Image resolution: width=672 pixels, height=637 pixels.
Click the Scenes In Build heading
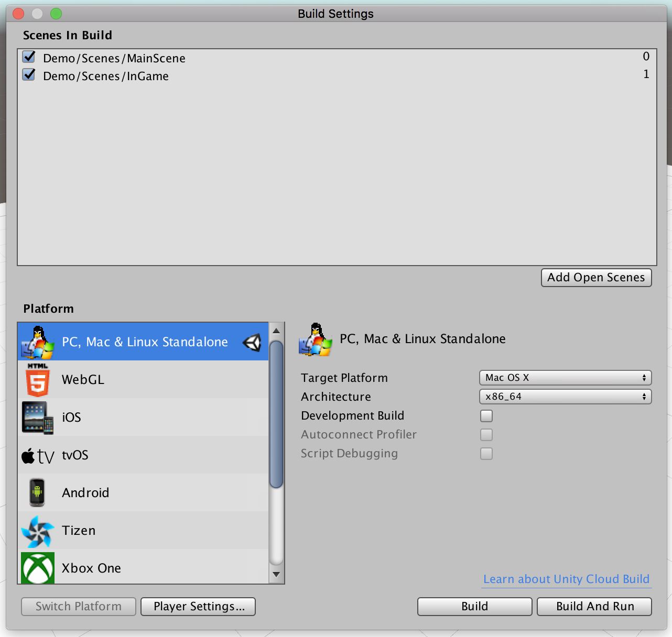[x=68, y=35]
